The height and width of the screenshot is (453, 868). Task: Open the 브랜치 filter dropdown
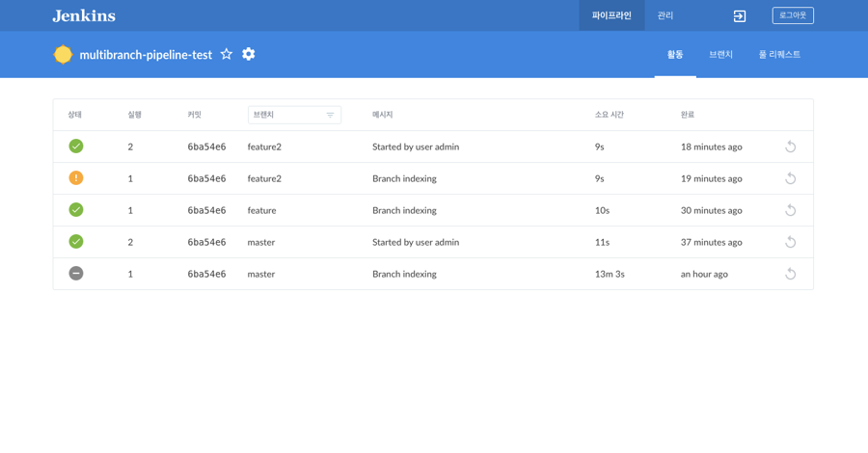pyautogui.click(x=294, y=115)
